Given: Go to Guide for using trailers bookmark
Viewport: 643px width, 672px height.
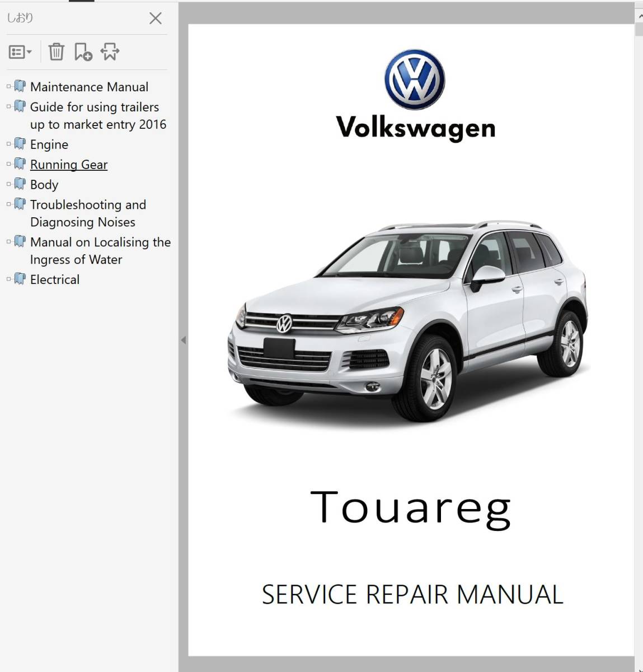Looking at the screenshot, I should pyautogui.click(x=98, y=115).
